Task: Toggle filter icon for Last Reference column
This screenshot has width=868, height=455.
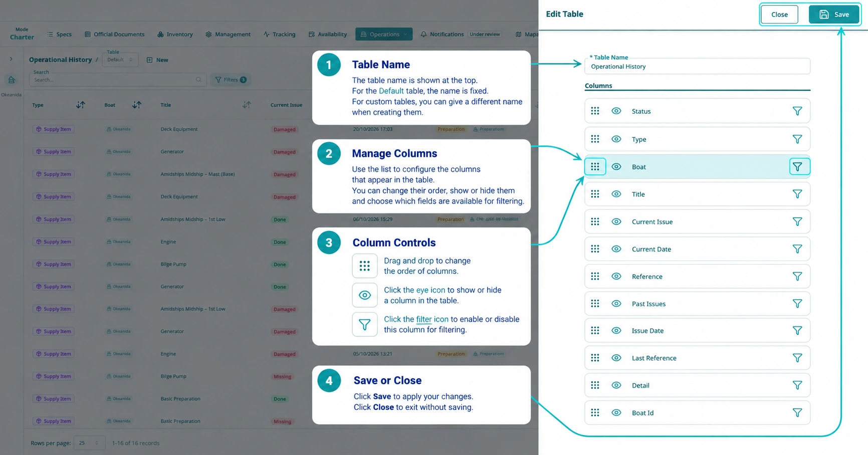Action: 797,358
